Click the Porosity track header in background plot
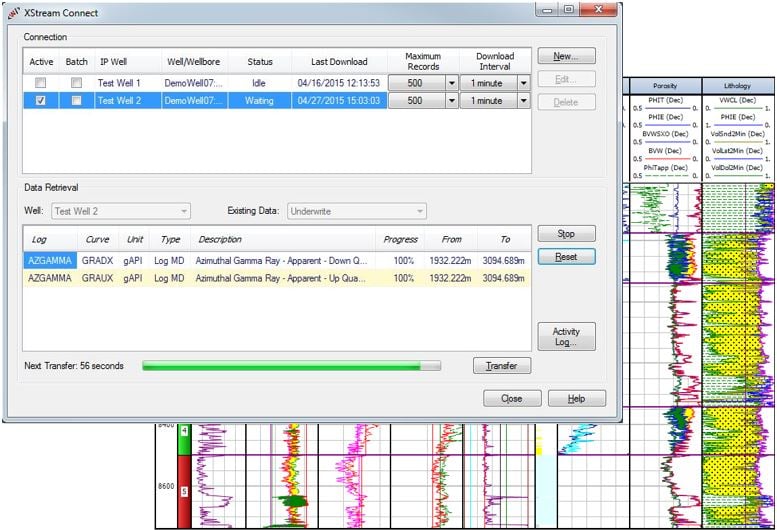This screenshot has height=530, width=777. (665, 86)
